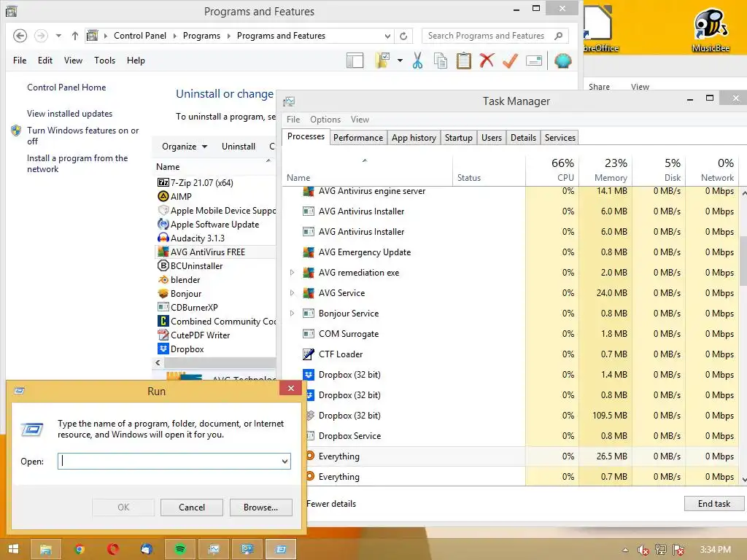Click Browse... in the Run dialog
This screenshot has height=560, width=747.
(260, 507)
